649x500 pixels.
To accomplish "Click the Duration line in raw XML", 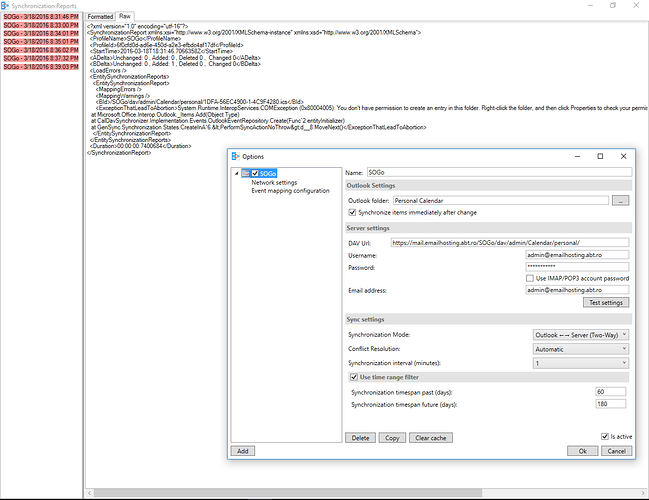I will [140, 146].
